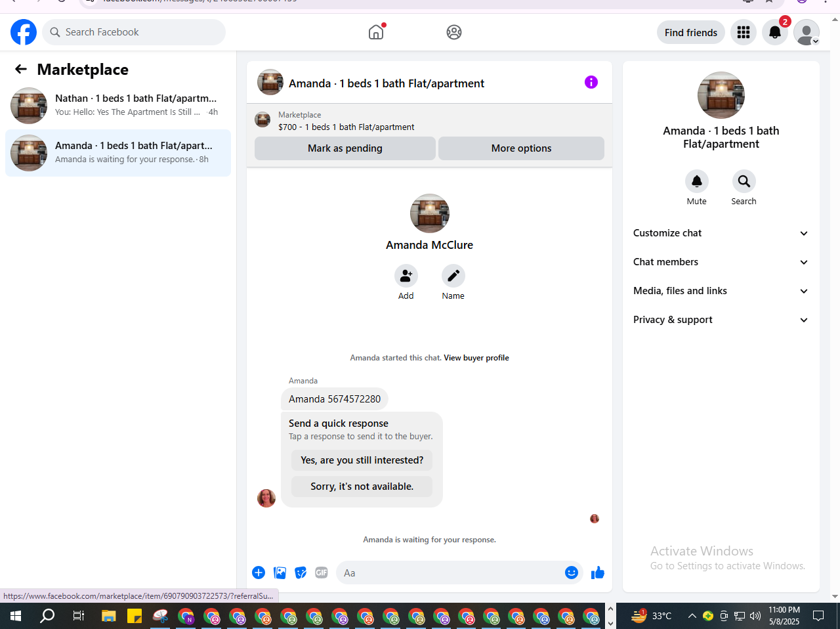
Task: Open the $700 Marketplace listing banner
Action: coord(429,121)
